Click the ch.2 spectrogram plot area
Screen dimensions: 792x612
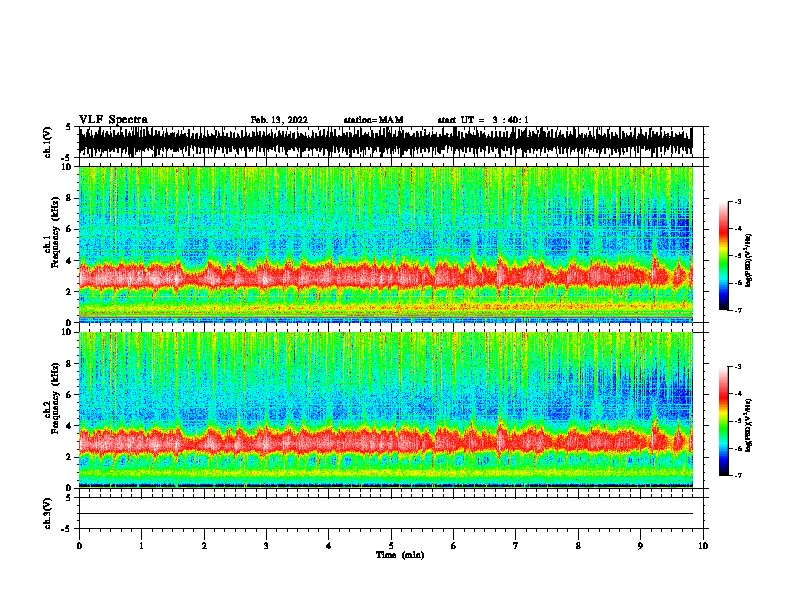[x=385, y=410]
